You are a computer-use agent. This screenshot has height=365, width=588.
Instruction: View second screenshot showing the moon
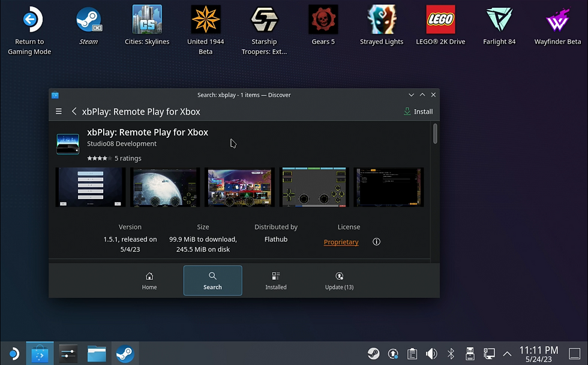pyautogui.click(x=165, y=187)
